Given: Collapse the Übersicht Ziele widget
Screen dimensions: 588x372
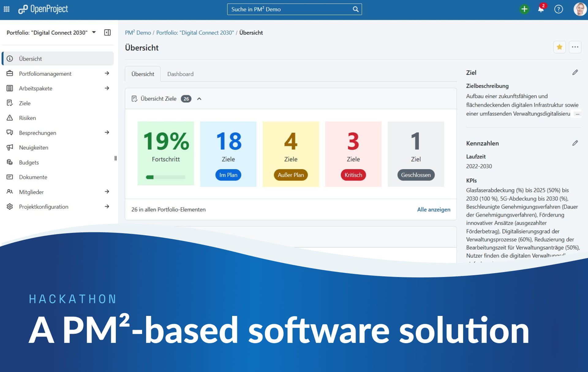Looking at the screenshot, I should [199, 99].
